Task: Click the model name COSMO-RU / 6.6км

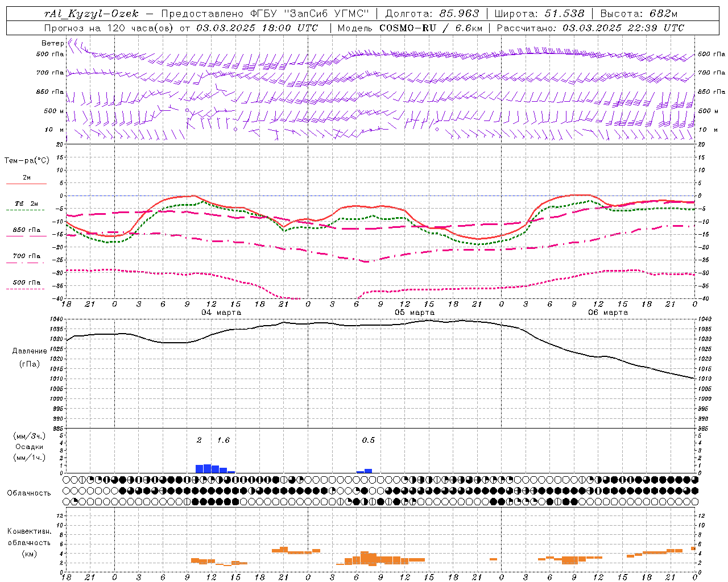Action: click(x=431, y=28)
